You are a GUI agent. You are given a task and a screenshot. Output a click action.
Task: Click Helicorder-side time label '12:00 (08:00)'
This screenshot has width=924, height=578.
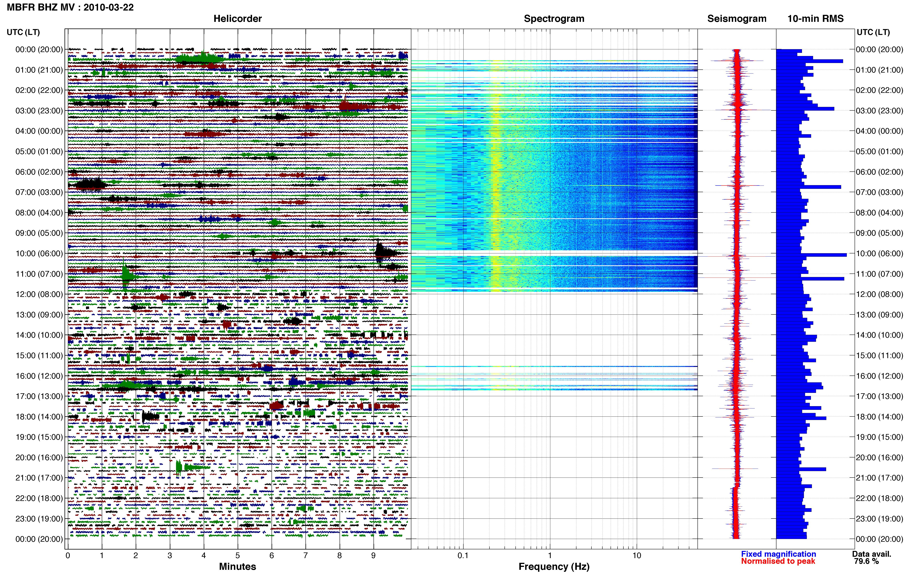[x=39, y=294]
